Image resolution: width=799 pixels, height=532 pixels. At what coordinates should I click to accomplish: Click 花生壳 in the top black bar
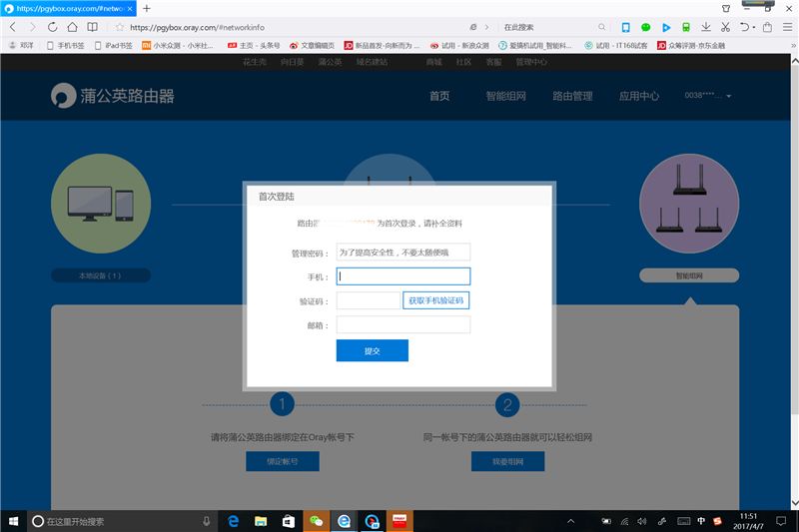tap(255, 62)
